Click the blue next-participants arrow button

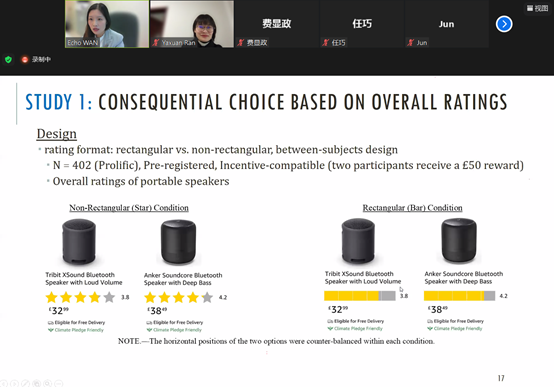pos(504,24)
